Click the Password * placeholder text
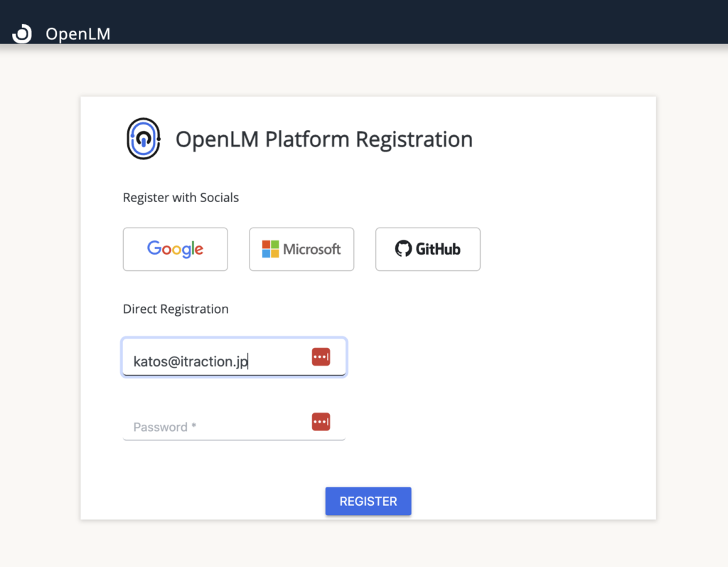Image resolution: width=728 pixels, height=567 pixels. click(x=165, y=427)
